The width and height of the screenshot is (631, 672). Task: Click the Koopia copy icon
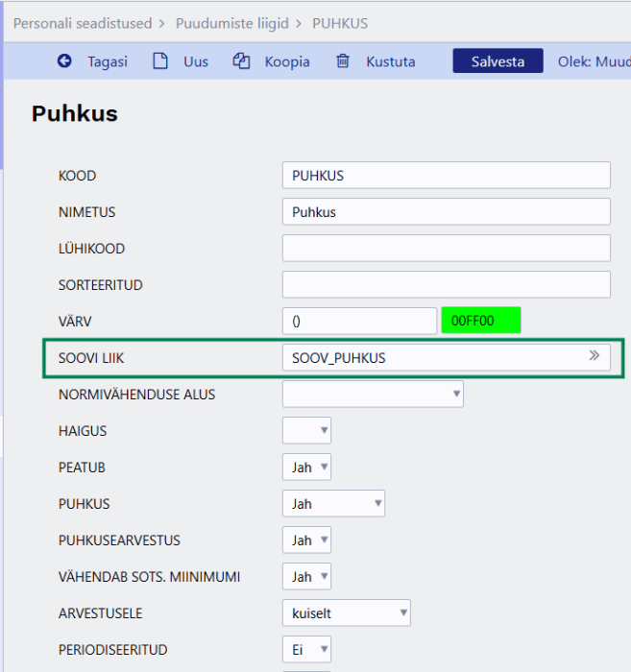(241, 61)
